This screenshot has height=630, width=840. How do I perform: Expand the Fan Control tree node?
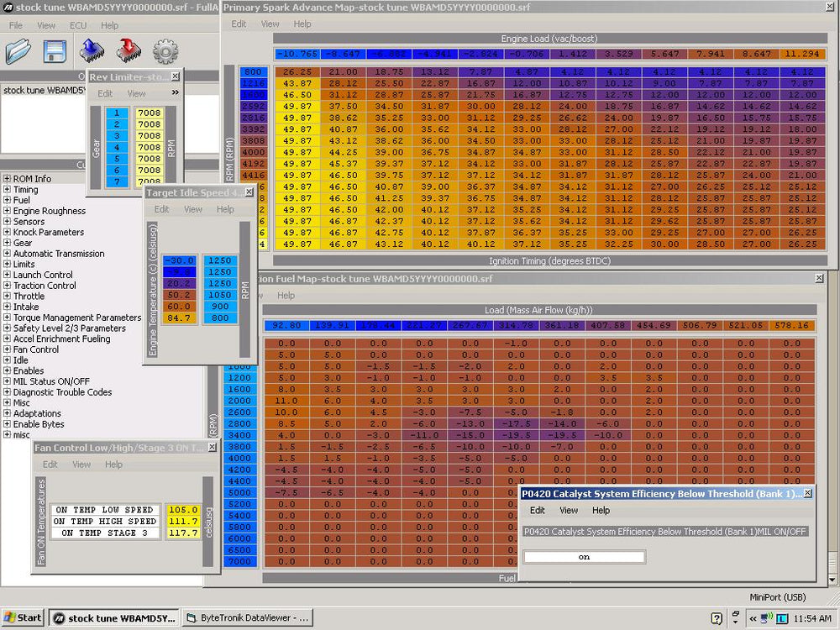click(x=8, y=349)
